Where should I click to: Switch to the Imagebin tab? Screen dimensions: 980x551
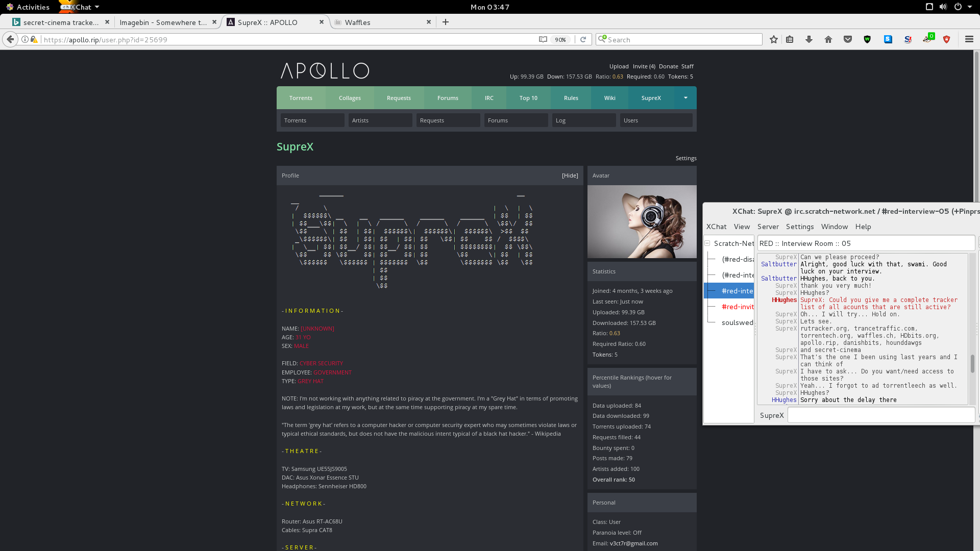point(163,22)
